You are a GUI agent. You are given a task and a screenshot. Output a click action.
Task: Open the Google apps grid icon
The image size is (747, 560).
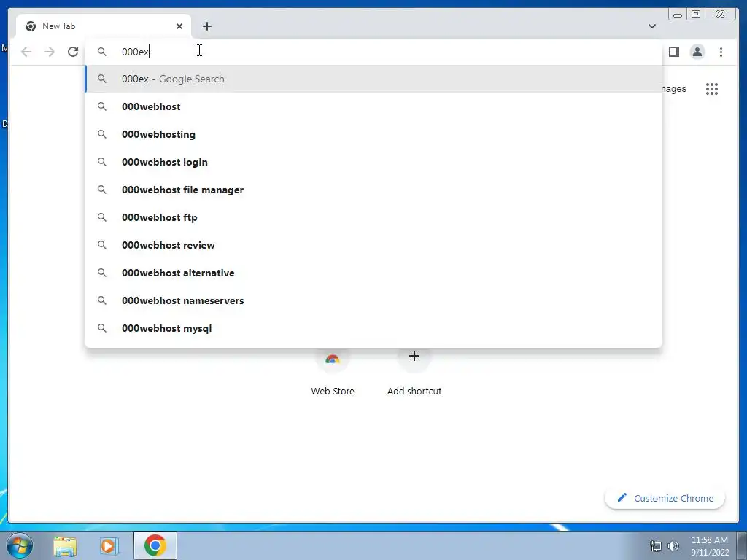click(712, 88)
